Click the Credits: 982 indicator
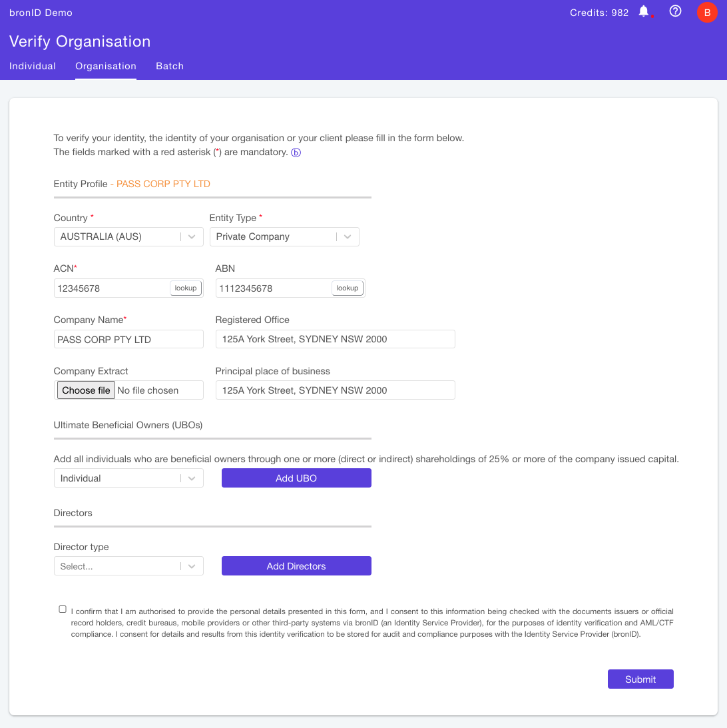This screenshot has width=727, height=728. click(x=599, y=13)
